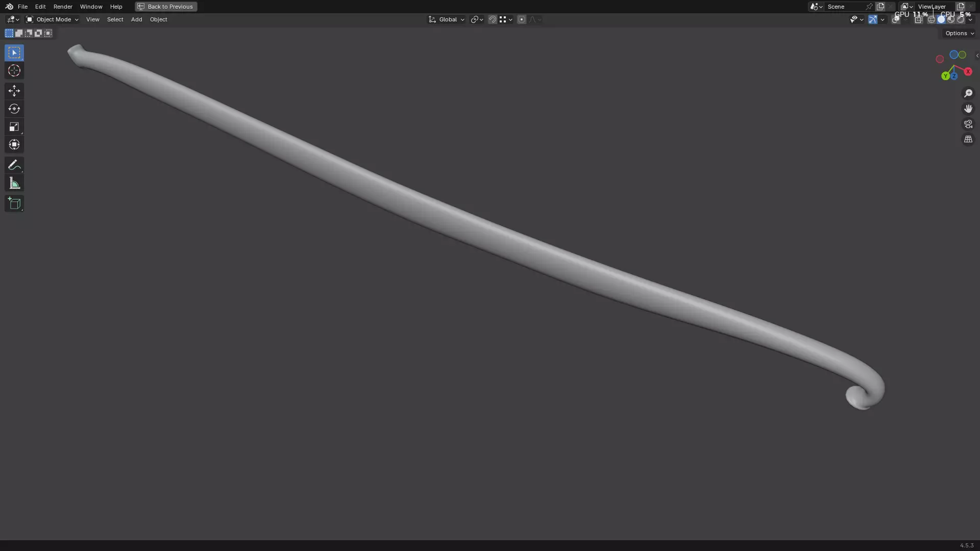Click the Scene name field

pos(844,7)
